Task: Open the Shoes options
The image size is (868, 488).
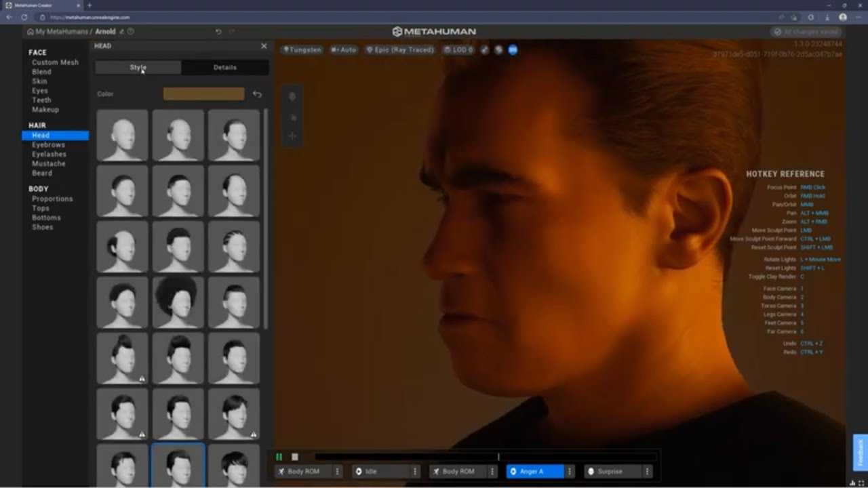Action: (x=42, y=228)
